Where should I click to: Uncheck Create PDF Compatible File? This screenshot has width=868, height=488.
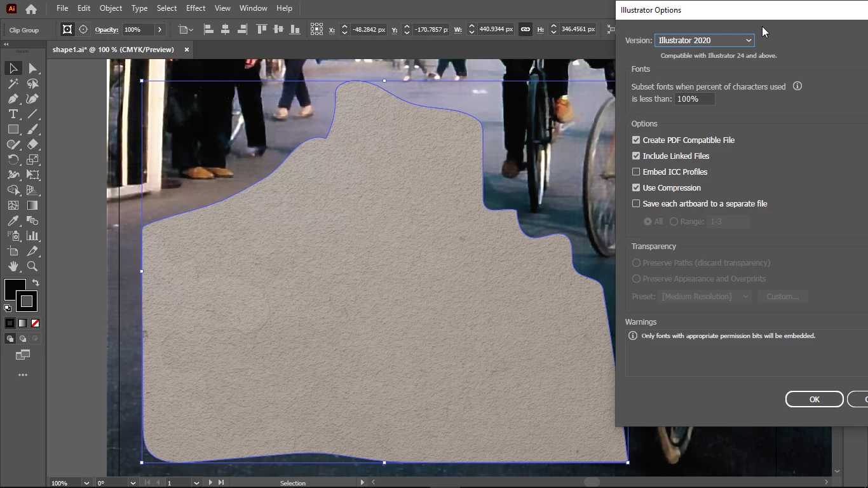coord(636,140)
